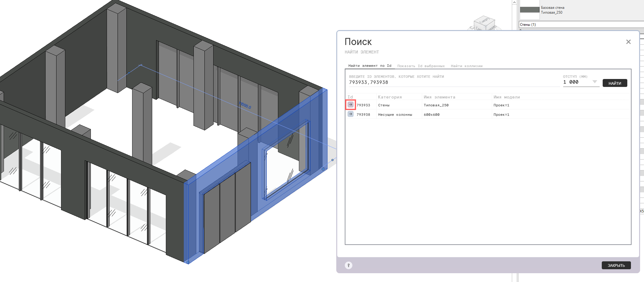Click the go-to arrow for element 793933
Viewport: 644px width, 282px height.
351,105
